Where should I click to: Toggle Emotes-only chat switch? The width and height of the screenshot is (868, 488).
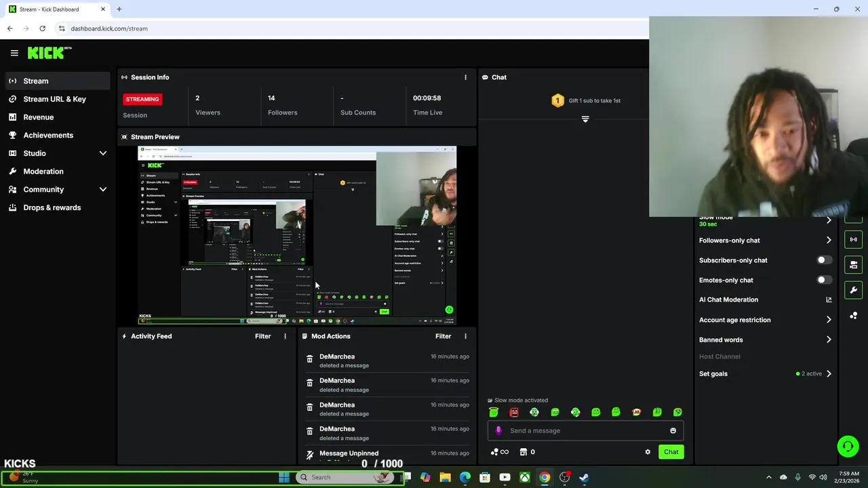click(823, 280)
